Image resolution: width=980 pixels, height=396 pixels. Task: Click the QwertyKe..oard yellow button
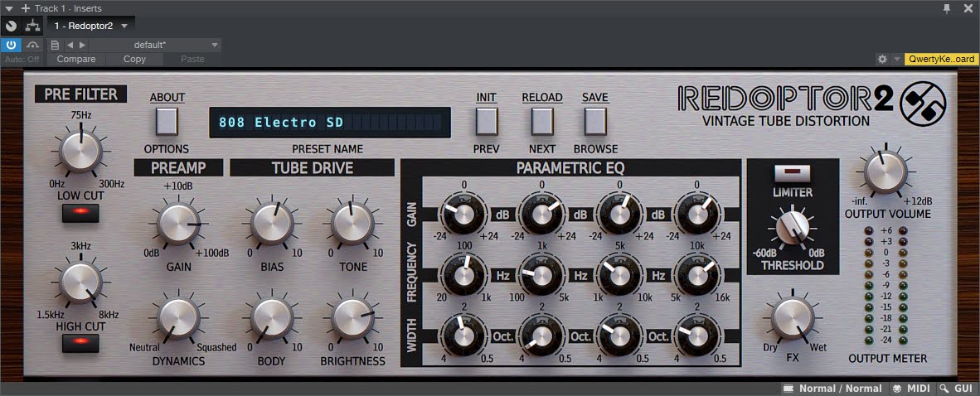pos(942,60)
